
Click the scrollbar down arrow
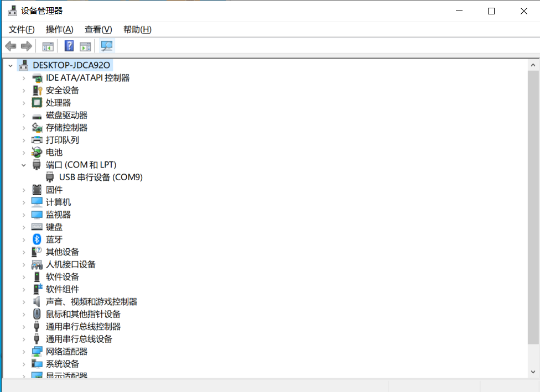(533, 372)
